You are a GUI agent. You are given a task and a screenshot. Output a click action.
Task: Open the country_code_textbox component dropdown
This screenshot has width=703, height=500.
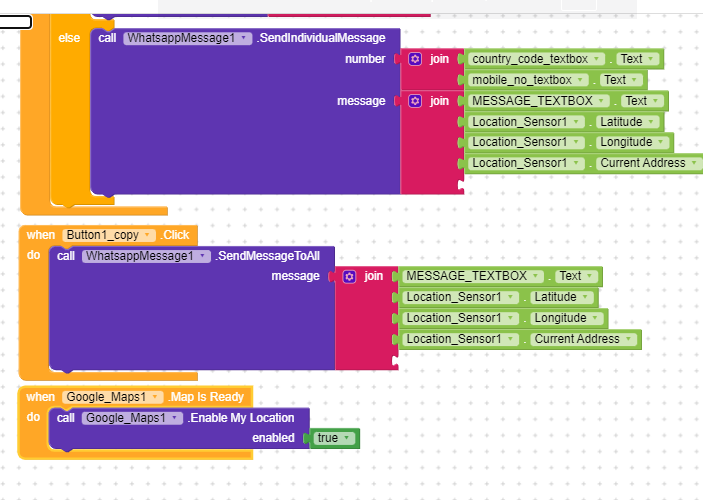tap(536, 59)
